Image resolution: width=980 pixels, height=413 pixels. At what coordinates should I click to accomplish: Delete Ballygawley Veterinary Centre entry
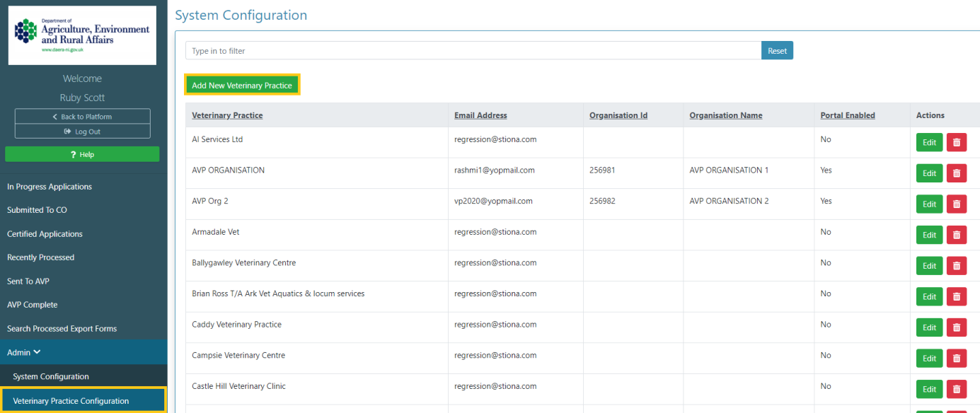tap(957, 266)
